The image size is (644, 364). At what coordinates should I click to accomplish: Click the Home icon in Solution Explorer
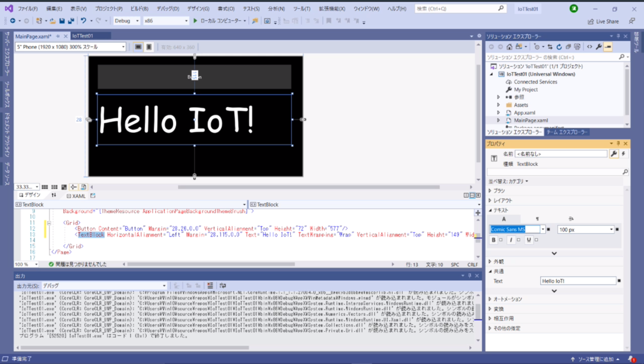pos(510,47)
